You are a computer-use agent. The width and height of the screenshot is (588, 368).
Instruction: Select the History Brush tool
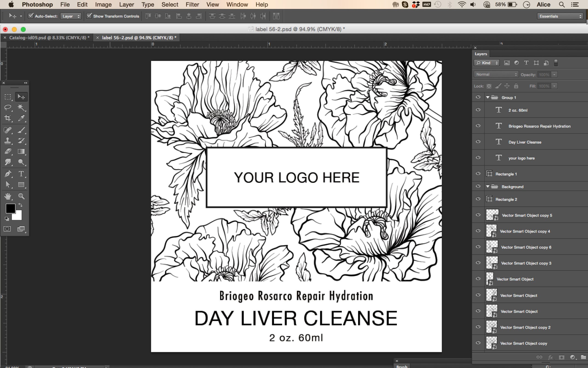click(21, 141)
